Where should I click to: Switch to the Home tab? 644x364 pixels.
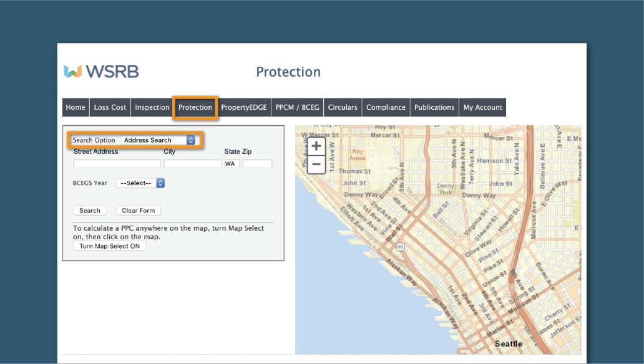pos(75,107)
